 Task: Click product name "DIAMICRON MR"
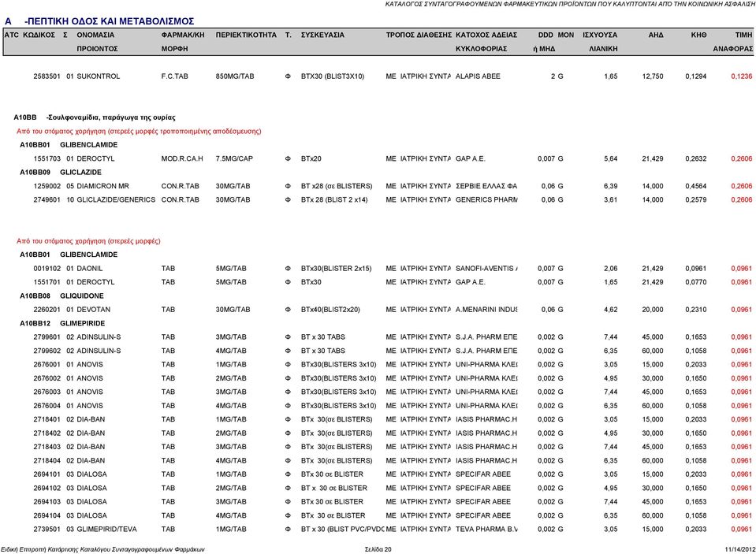click(102, 186)
